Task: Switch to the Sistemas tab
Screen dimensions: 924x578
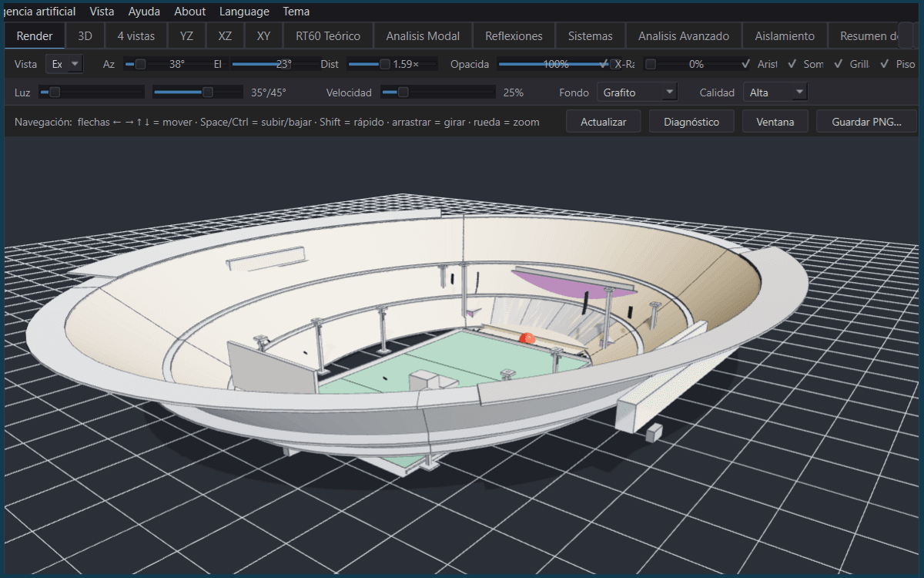Action: (x=590, y=35)
